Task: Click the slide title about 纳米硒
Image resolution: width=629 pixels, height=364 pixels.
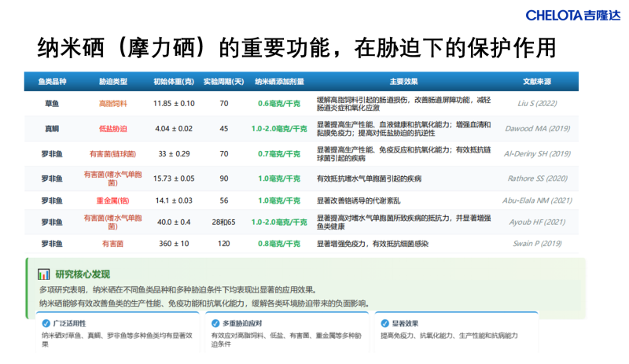Action: [297, 49]
